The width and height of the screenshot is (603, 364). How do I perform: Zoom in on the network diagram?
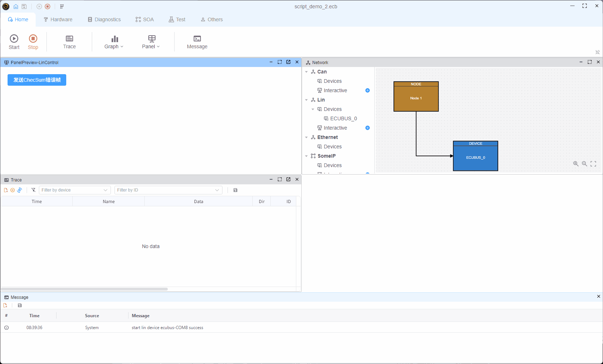(576, 164)
